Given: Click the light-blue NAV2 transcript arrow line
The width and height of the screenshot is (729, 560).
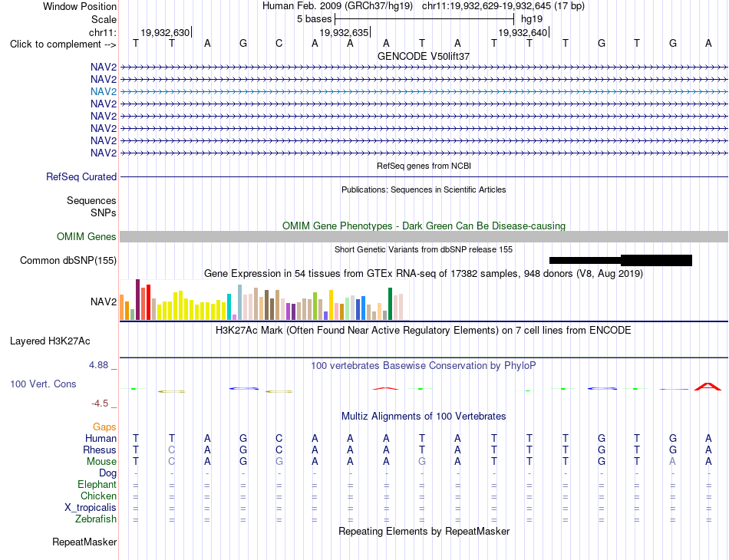Looking at the screenshot, I should 424,91.
